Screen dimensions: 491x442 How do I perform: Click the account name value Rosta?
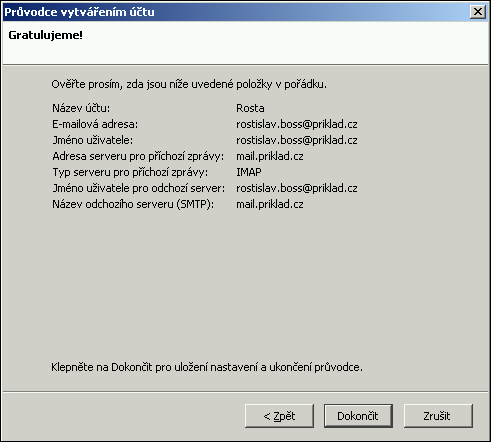pos(250,108)
